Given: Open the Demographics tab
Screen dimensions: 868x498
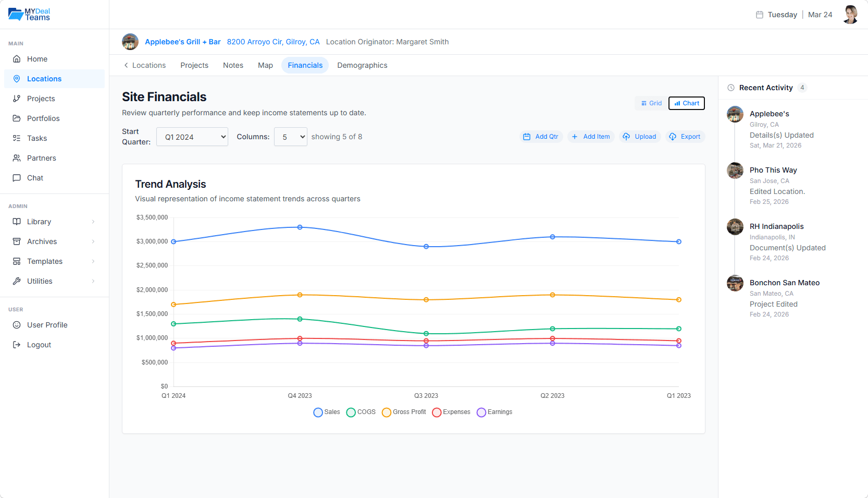Looking at the screenshot, I should 362,65.
